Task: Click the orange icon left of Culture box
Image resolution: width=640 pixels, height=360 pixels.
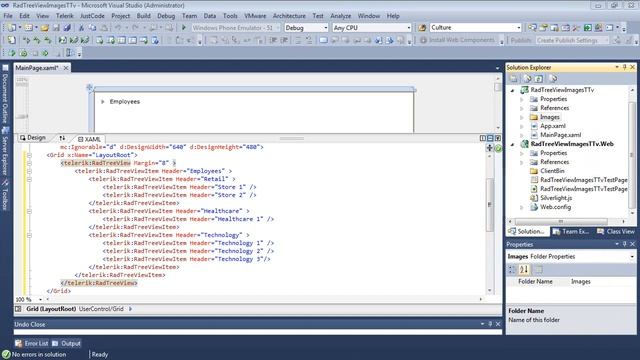Action: click(422, 28)
